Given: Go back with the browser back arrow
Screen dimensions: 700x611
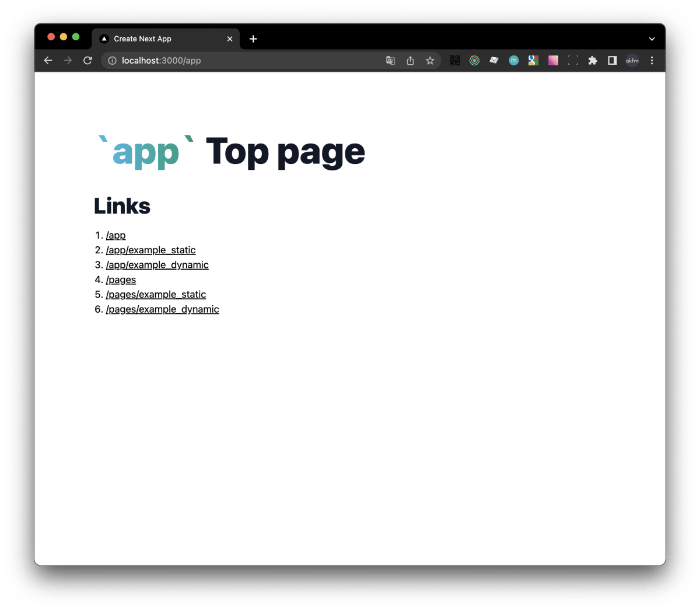Looking at the screenshot, I should pos(48,61).
